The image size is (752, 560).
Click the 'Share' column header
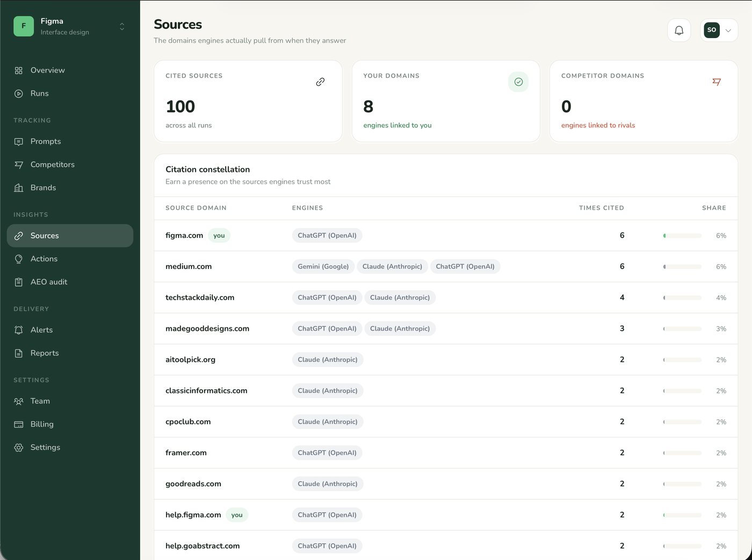coord(714,208)
